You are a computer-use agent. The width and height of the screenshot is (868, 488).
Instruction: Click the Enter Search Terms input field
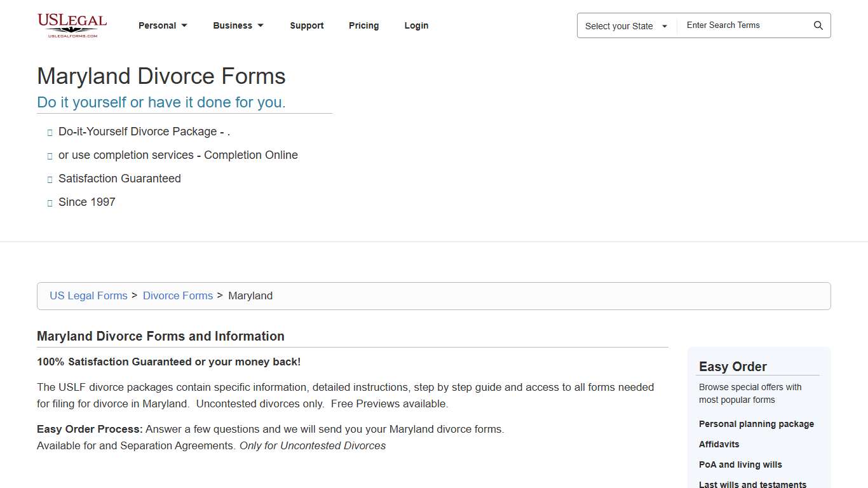pyautogui.click(x=743, y=25)
